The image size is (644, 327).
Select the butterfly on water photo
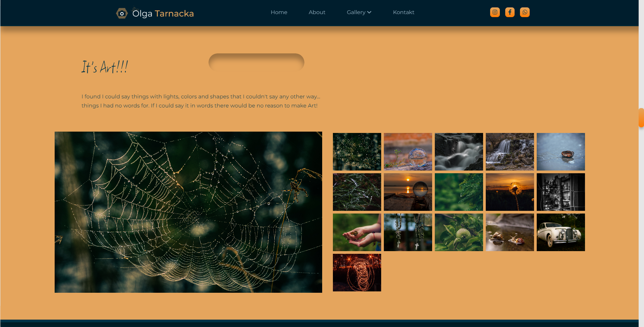click(x=561, y=152)
